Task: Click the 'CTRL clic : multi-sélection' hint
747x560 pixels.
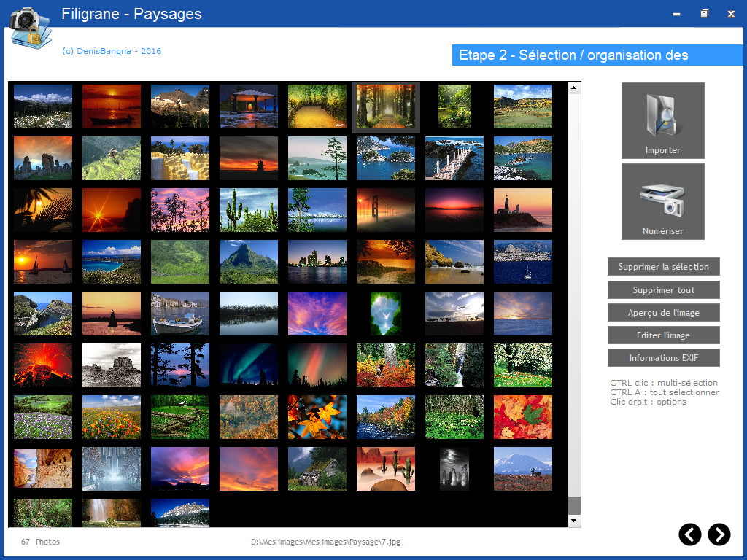Action: [x=664, y=383]
